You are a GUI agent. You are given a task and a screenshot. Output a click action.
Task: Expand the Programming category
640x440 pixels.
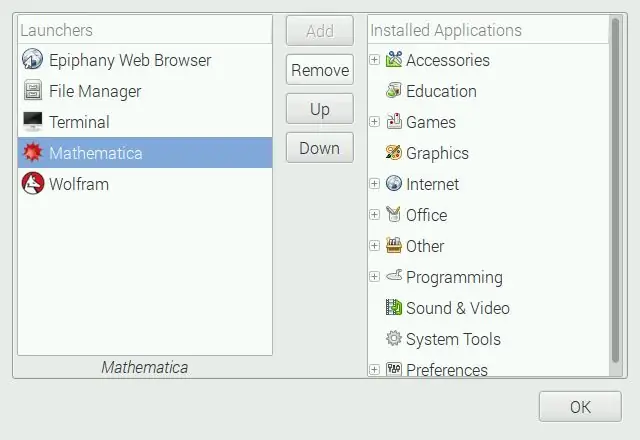click(374, 277)
